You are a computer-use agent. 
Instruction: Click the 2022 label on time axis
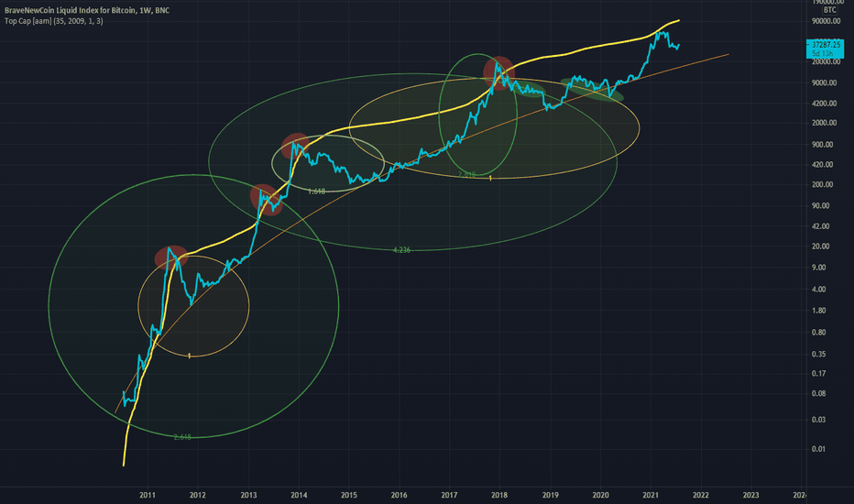click(701, 495)
